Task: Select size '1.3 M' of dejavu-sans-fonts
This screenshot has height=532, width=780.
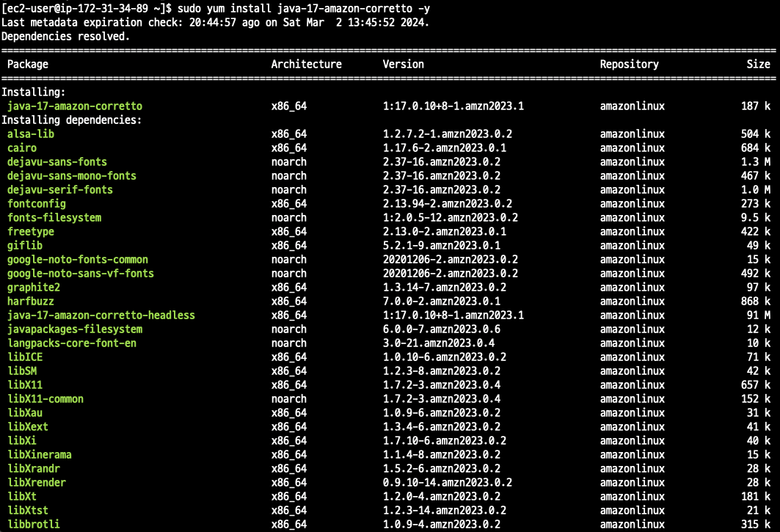Action: pos(756,161)
